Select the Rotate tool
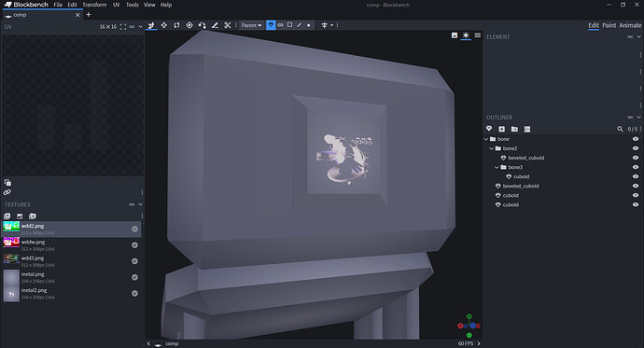This screenshot has height=348, width=644. (x=176, y=25)
